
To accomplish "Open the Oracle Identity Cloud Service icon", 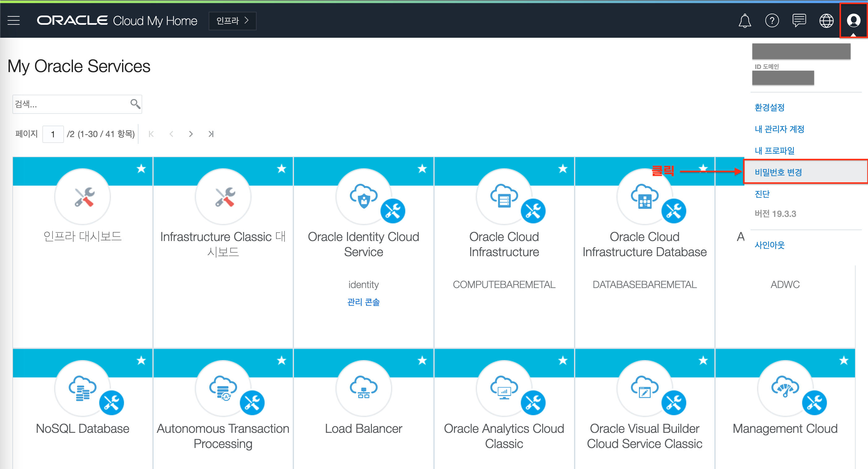I will [364, 196].
